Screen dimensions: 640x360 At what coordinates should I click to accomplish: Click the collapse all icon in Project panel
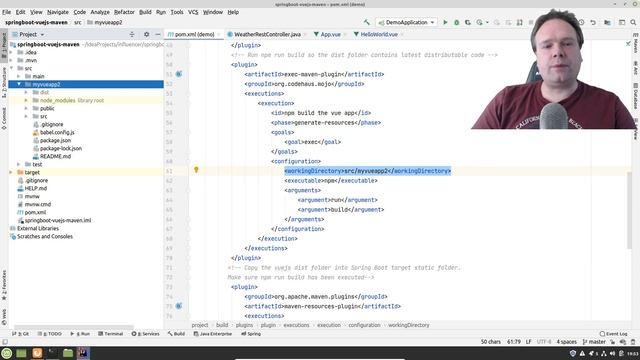tap(132, 34)
